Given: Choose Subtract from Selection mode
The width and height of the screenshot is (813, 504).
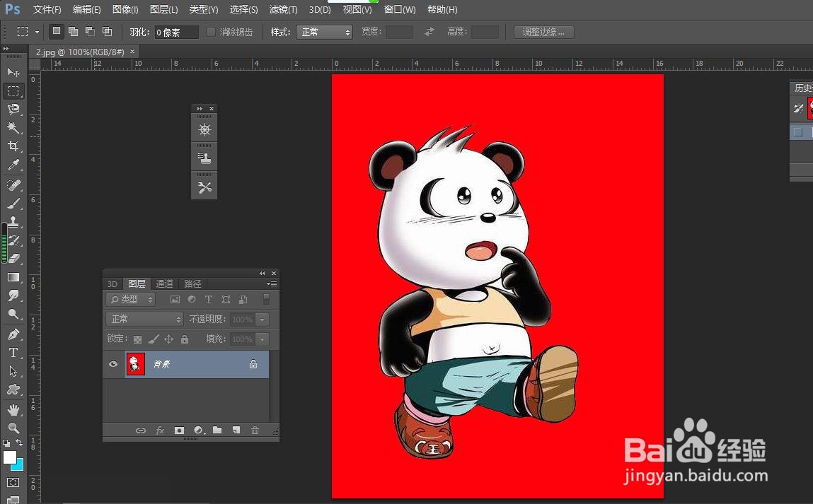Looking at the screenshot, I should tap(91, 32).
